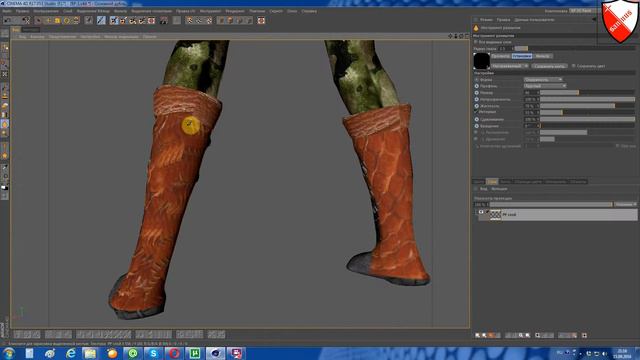Image resolution: width=640 pixels, height=360 pixels.
Task: Open the Режим menu in attributes panel
Action: pos(486,20)
